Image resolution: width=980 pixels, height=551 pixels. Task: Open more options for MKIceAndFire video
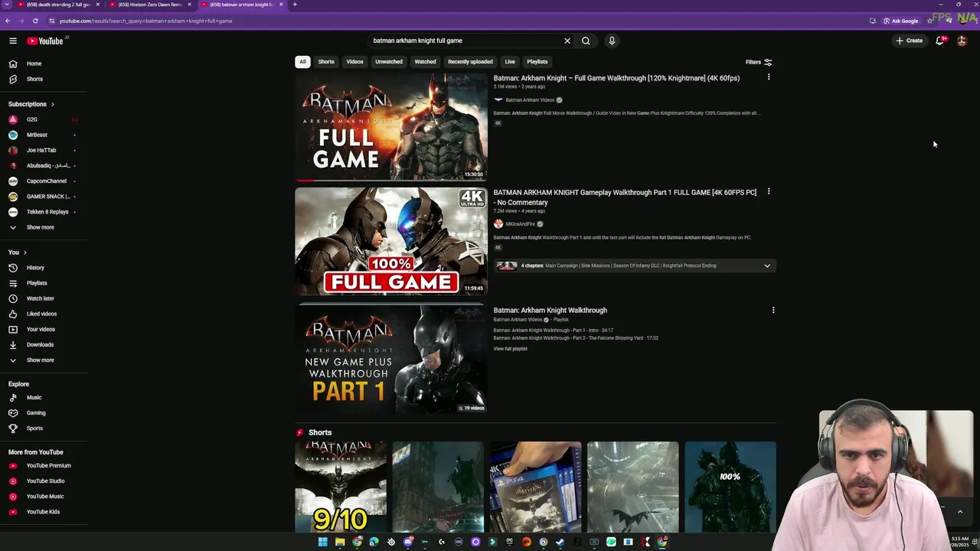(769, 191)
